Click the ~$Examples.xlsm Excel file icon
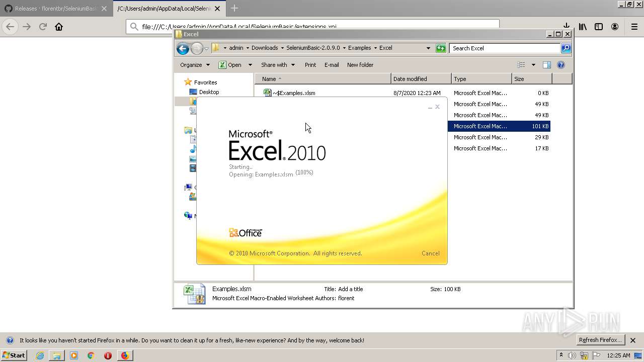The width and height of the screenshot is (644, 362). [x=268, y=93]
